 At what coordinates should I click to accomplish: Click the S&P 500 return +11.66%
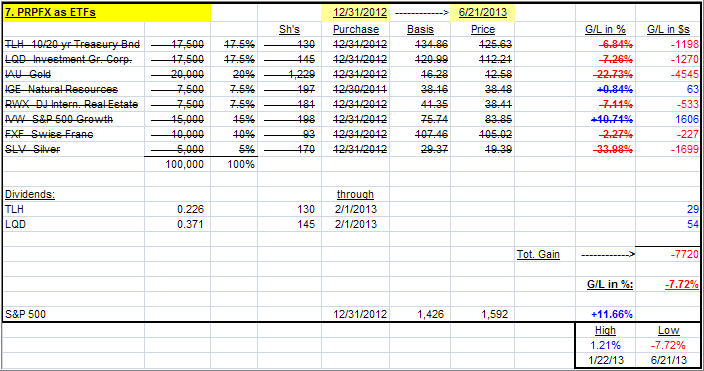coord(612,314)
